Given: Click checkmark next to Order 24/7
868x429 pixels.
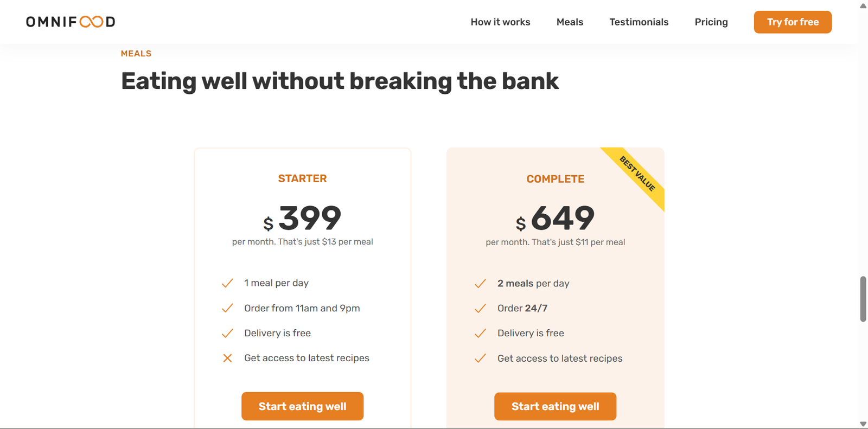Looking at the screenshot, I should tap(480, 309).
